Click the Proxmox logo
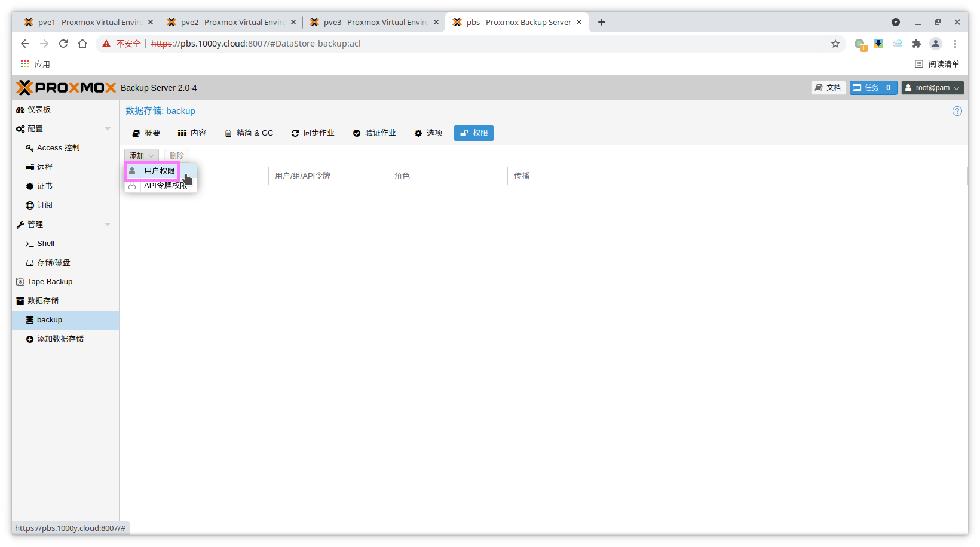 coord(66,88)
